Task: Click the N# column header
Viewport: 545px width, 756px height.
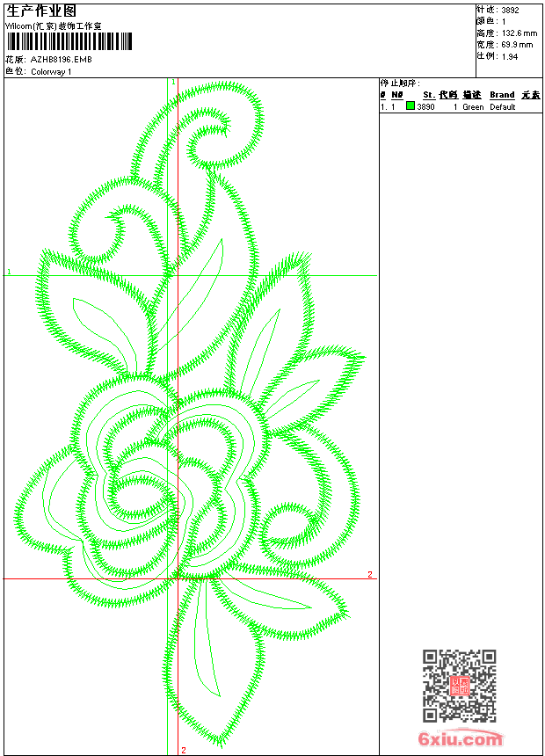Action: pos(397,95)
